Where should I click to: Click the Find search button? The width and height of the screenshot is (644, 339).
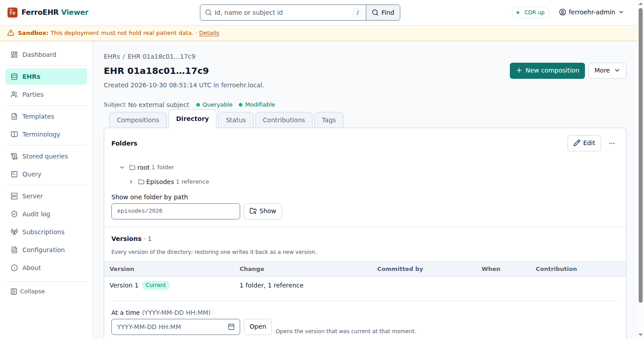coord(383,13)
